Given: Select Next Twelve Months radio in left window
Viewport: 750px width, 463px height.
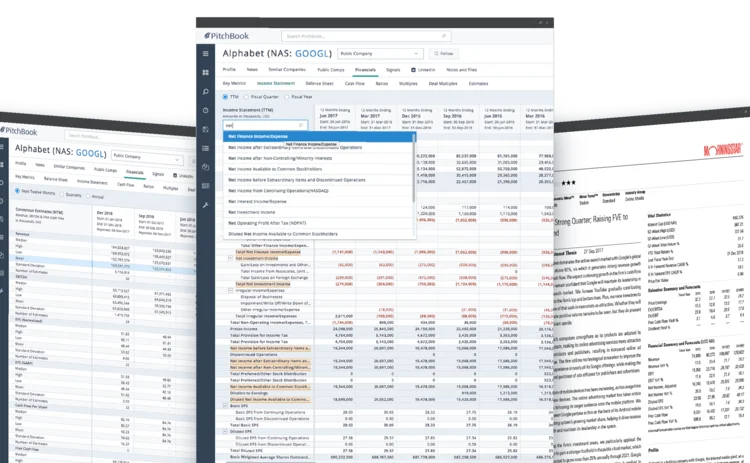Looking at the screenshot, I should pos(17,190).
